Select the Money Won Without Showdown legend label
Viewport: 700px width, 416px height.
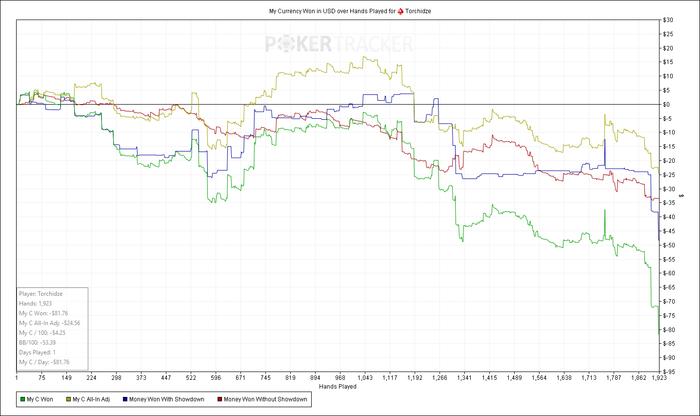265,399
